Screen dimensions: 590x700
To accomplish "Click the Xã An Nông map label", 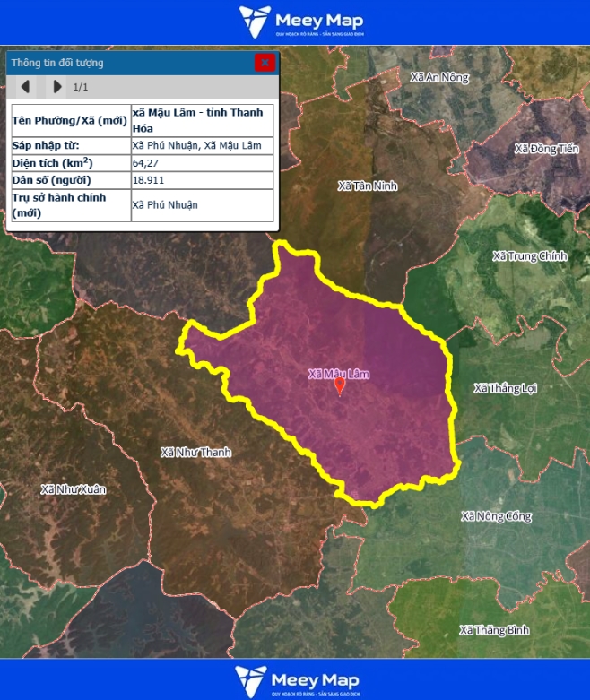I will 439,78.
